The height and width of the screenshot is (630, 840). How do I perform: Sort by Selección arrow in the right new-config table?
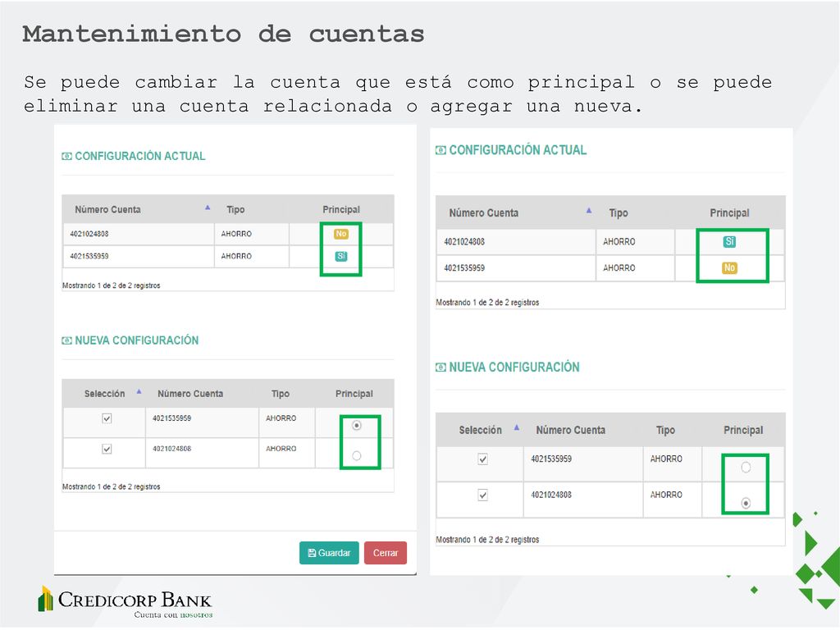517,427
